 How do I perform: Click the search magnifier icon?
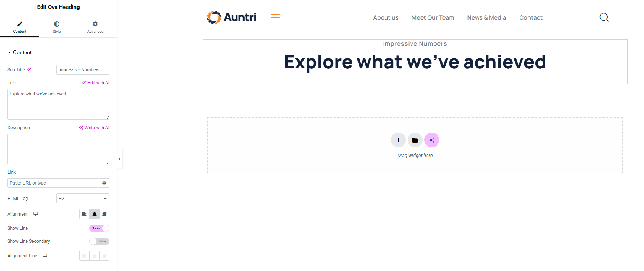[x=604, y=17]
